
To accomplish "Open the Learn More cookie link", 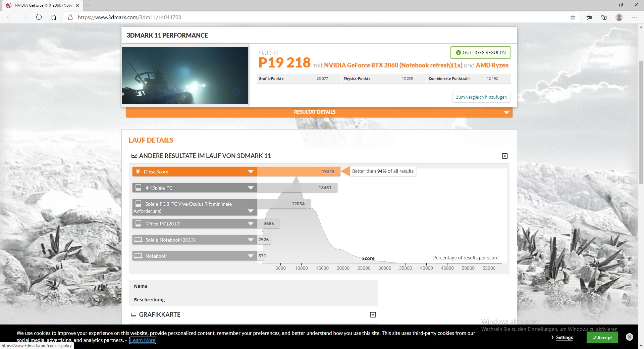I will coord(143,340).
